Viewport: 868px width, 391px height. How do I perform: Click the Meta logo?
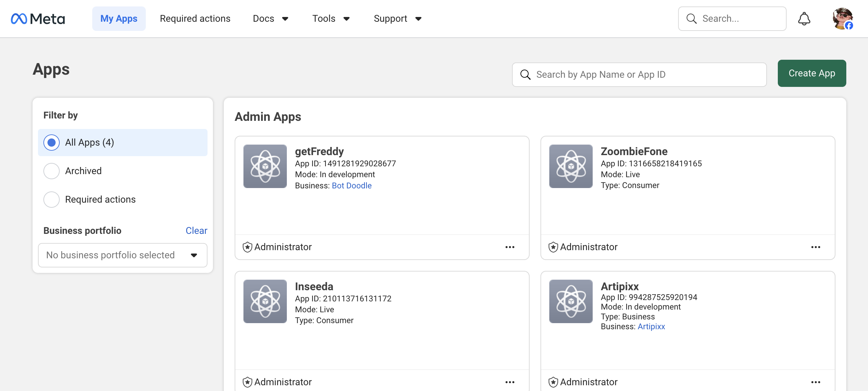[38, 19]
